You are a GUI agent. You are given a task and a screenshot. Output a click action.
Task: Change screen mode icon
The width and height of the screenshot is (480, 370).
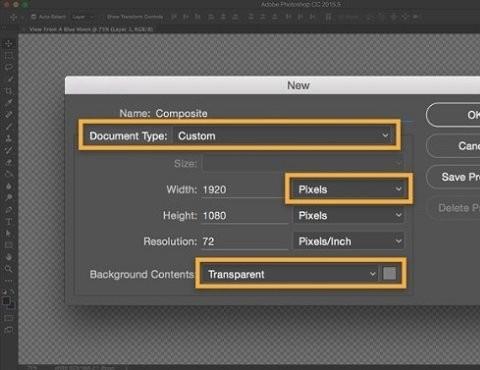9,330
